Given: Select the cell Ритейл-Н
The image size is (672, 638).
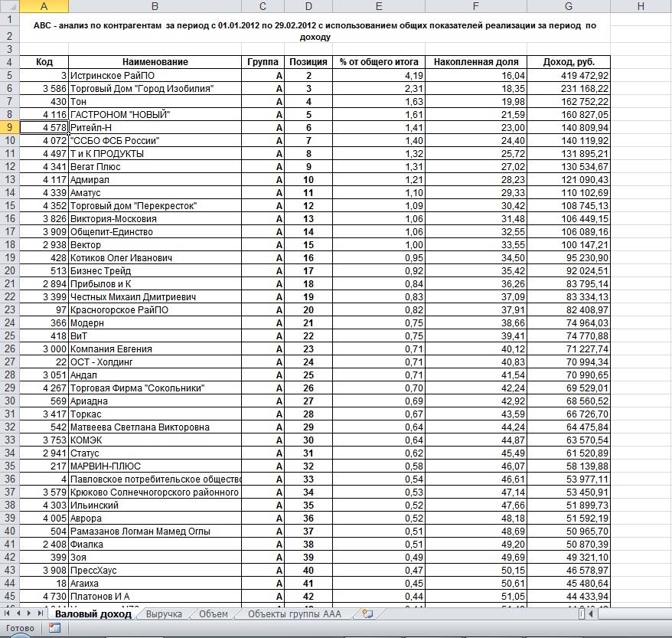Looking at the screenshot, I should tap(155, 127).
